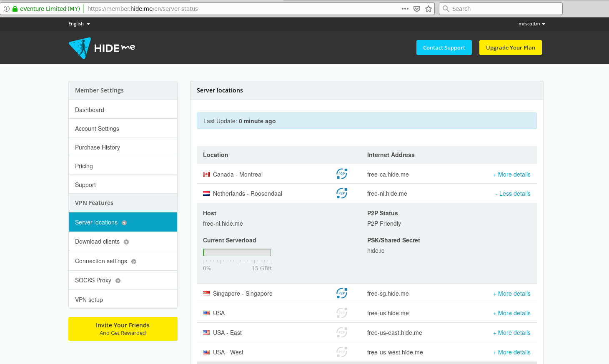This screenshot has width=609, height=364.
Task: Click the P2P Friendly status text
Action: click(x=384, y=224)
